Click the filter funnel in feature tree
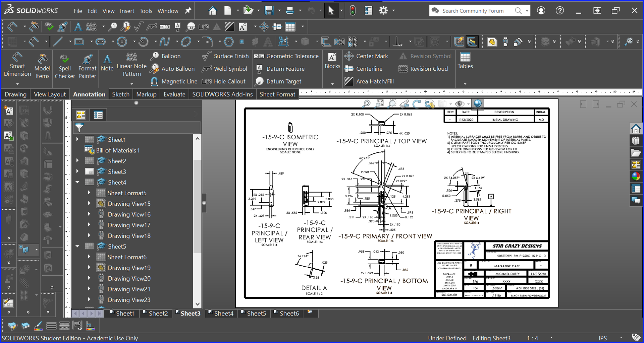The height and width of the screenshot is (343, 644). click(79, 127)
